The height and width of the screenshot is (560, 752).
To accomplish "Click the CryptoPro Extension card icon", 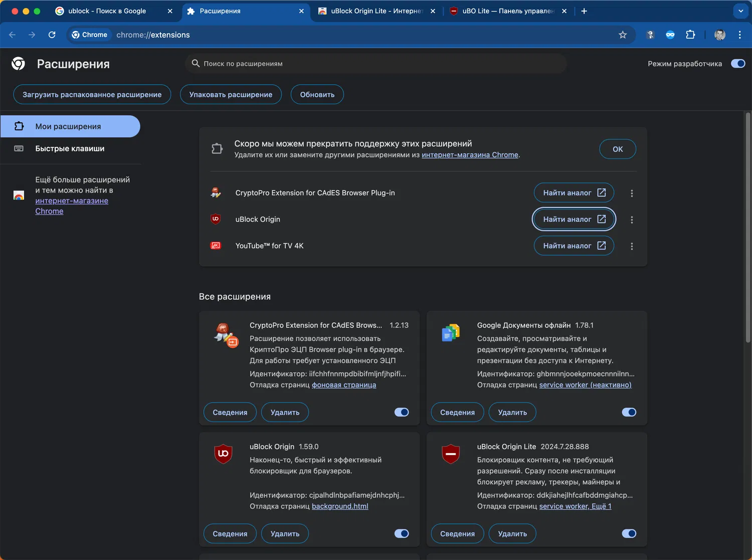I will 226,334.
